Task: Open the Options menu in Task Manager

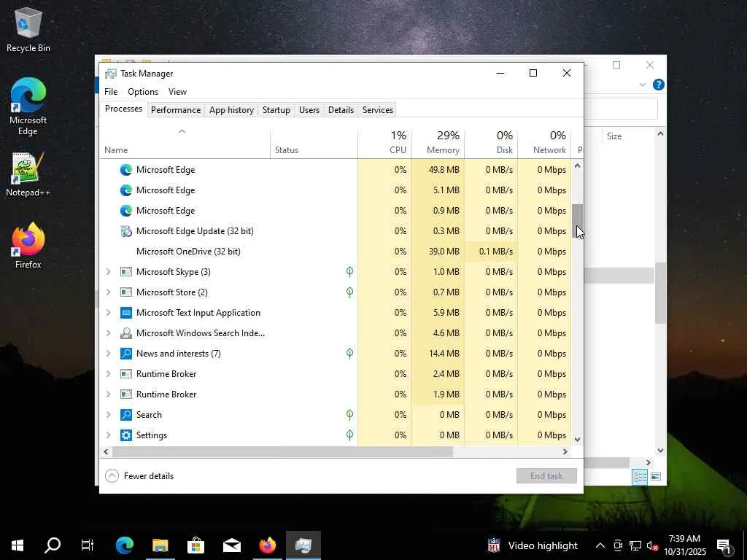Action: [x=143, y=91]
